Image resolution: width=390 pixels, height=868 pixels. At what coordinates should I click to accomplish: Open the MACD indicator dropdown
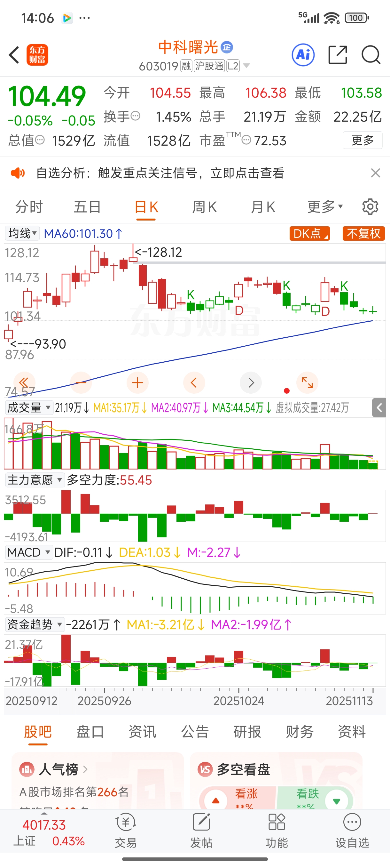click(29, 552)
